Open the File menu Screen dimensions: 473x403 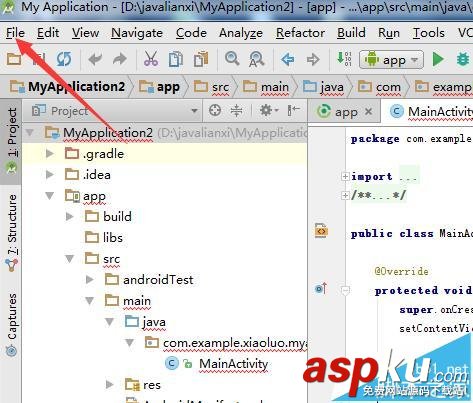(15, 33)
